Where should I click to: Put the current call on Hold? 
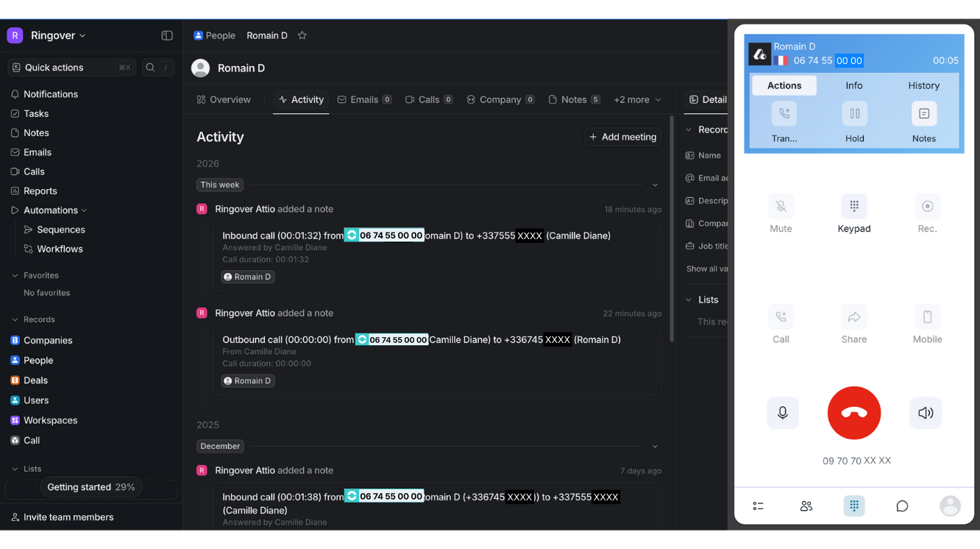[x=853, y=113]
